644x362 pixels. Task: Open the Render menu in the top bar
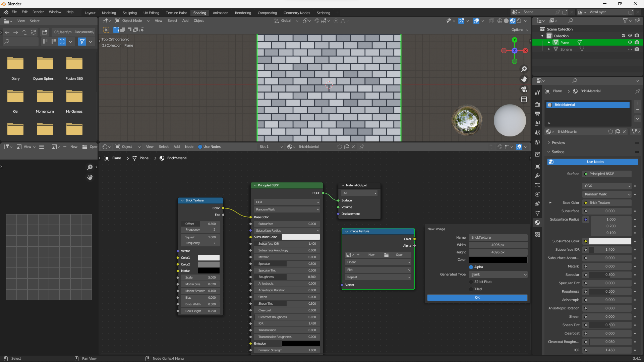[38, 12]
